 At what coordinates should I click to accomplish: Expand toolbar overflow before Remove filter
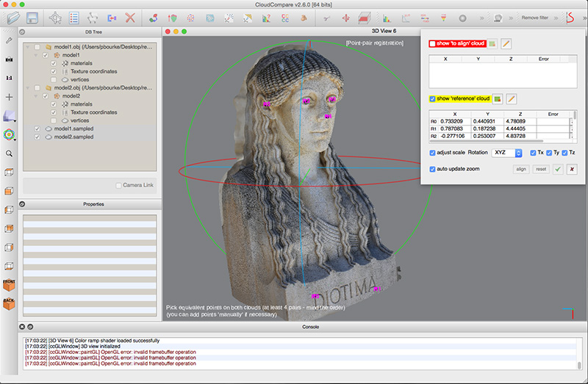click(511, 18)
